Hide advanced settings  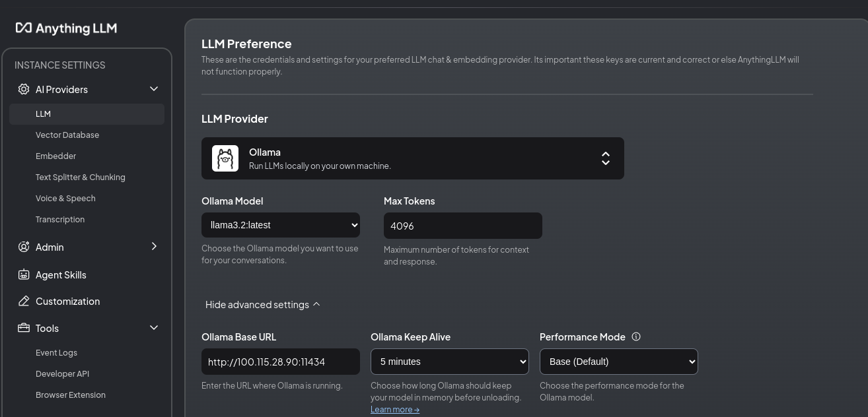pos(262,304)
